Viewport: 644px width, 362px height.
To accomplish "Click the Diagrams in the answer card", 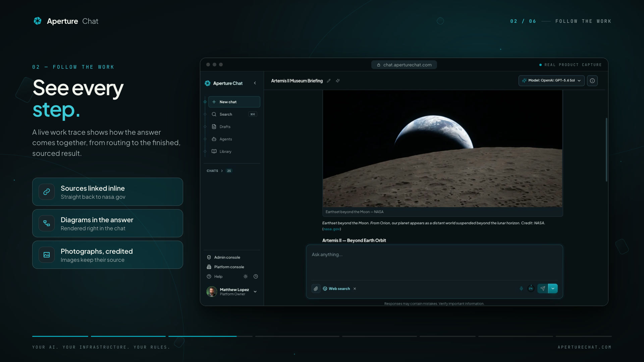I will [x=108, y=223].
